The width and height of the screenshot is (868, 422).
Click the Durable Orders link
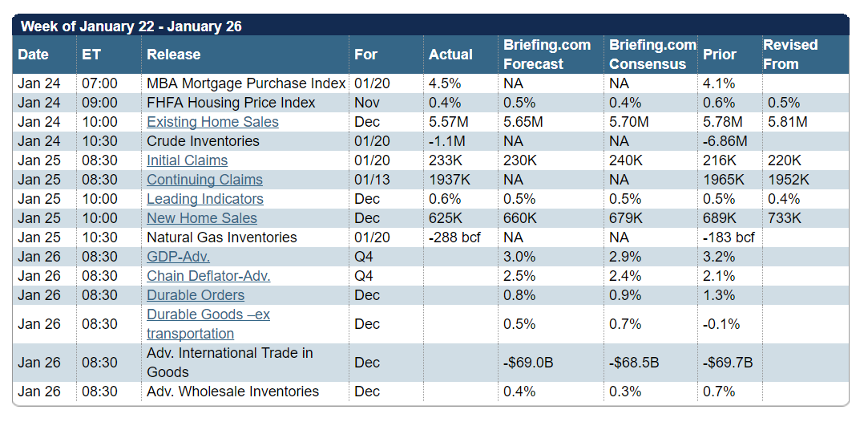pyautogui.click(x=196, y=295)
